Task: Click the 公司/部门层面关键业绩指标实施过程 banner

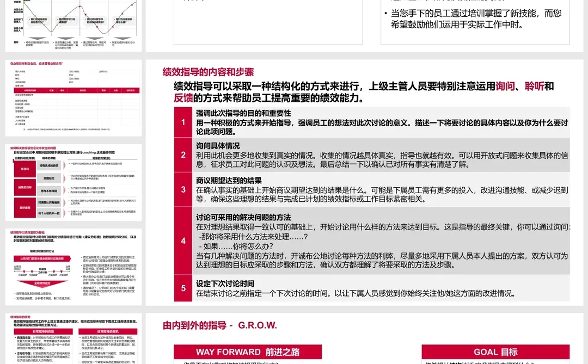Action: [x=41, y=258]
